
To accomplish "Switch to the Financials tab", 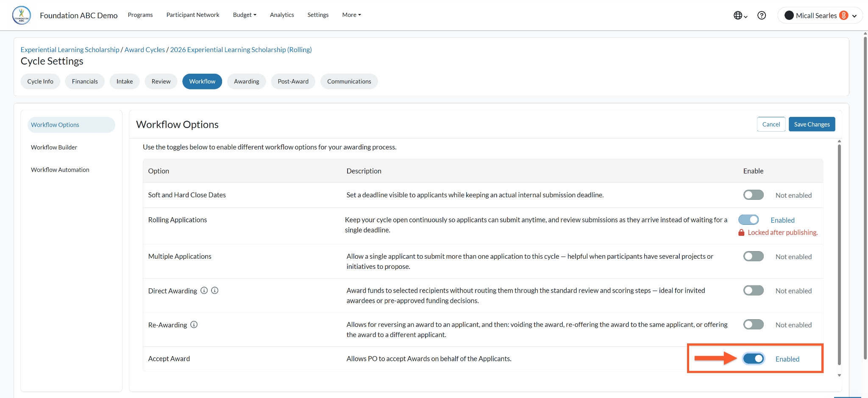I will tap(85, 81).
